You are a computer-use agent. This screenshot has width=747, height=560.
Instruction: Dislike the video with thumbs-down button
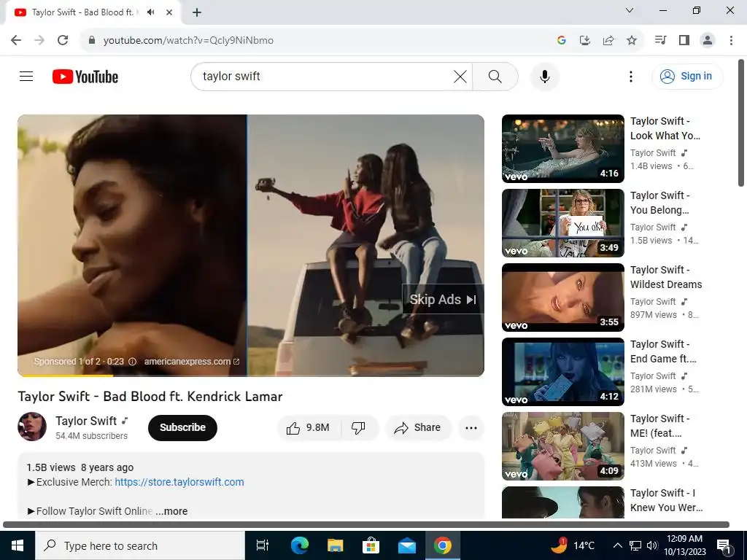coord(359,427)
